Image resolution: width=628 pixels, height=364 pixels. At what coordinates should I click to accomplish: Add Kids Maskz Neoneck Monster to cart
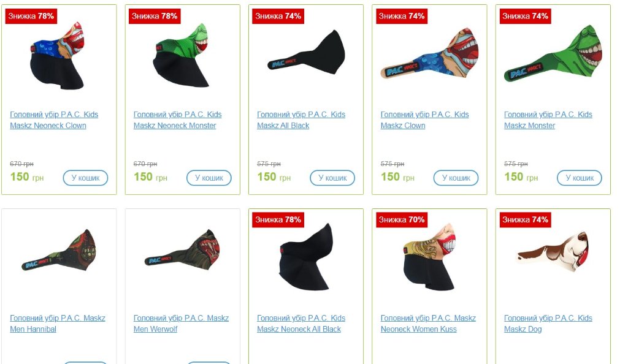click(x=209, y=178)
